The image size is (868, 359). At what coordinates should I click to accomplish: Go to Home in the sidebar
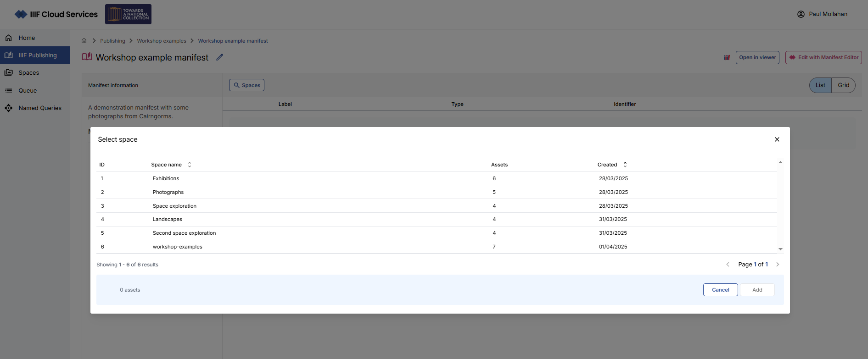pyautogui.click(x=27, y=38)
